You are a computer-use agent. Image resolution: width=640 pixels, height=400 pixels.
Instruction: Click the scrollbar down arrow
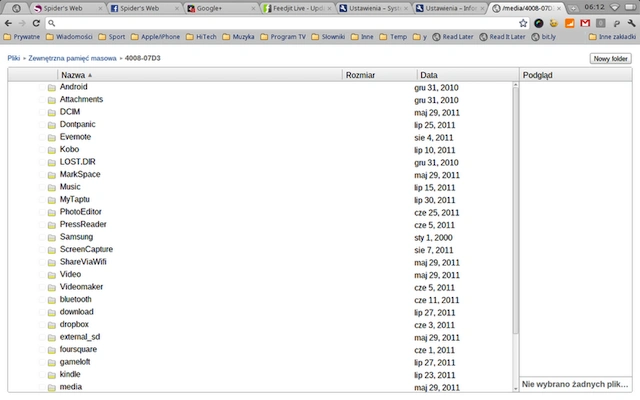516,389
